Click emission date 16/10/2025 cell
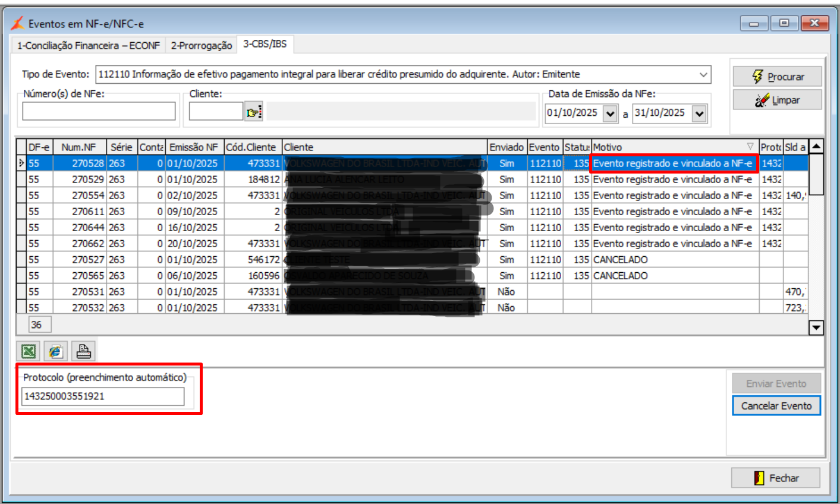 (x=194, y=227)
